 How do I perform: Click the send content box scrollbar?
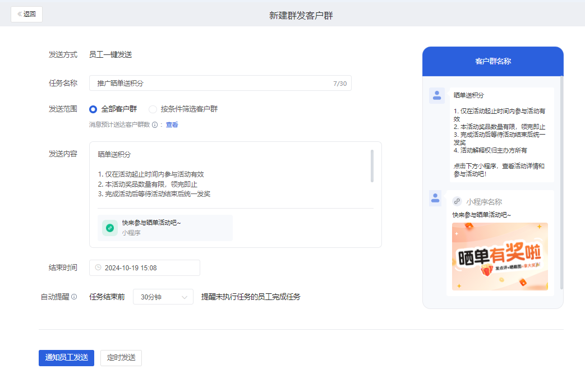tap(372, 166)
